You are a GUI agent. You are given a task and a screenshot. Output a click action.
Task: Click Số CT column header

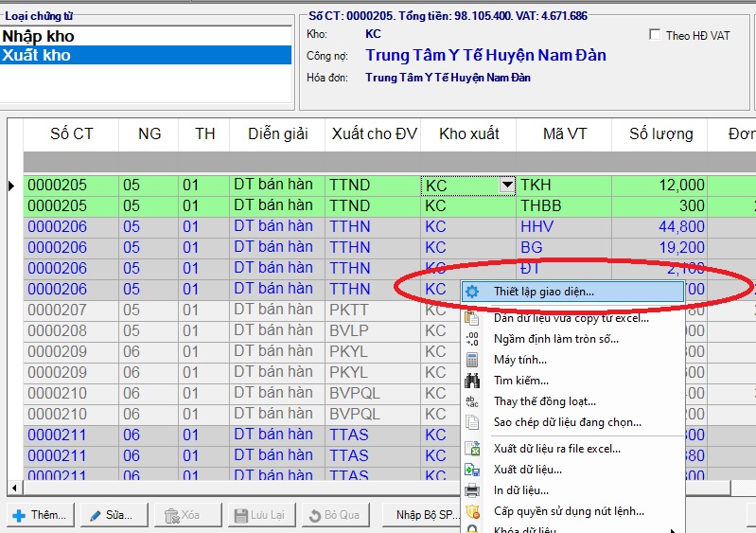(71, 134)
